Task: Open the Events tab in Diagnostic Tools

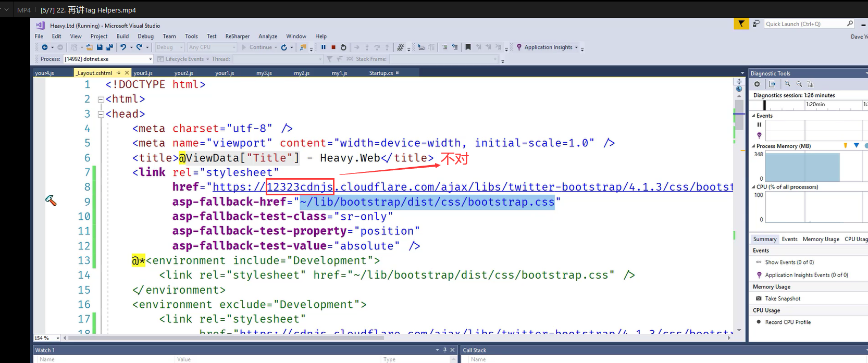Action: pyautogui.click(x=789, y=239)
